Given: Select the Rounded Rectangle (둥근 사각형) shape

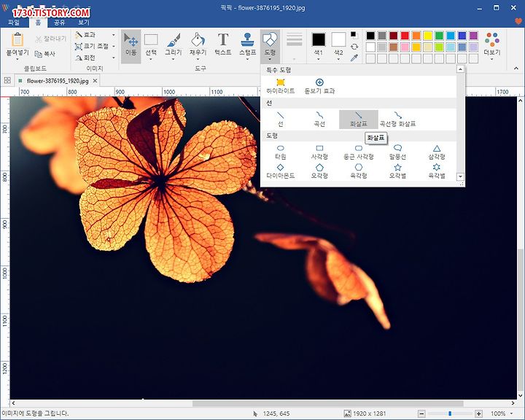Looking at the screenshot, I should coord(359,152).
